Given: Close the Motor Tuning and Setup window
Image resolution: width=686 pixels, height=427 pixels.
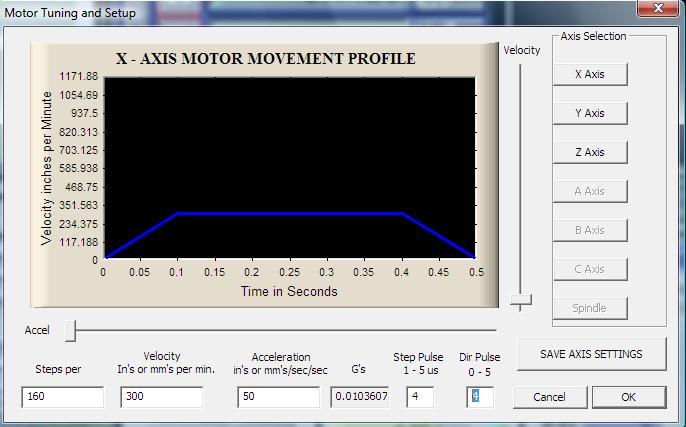Looking at the screenshot, I should pyautogui.click(x=658, y=8).
